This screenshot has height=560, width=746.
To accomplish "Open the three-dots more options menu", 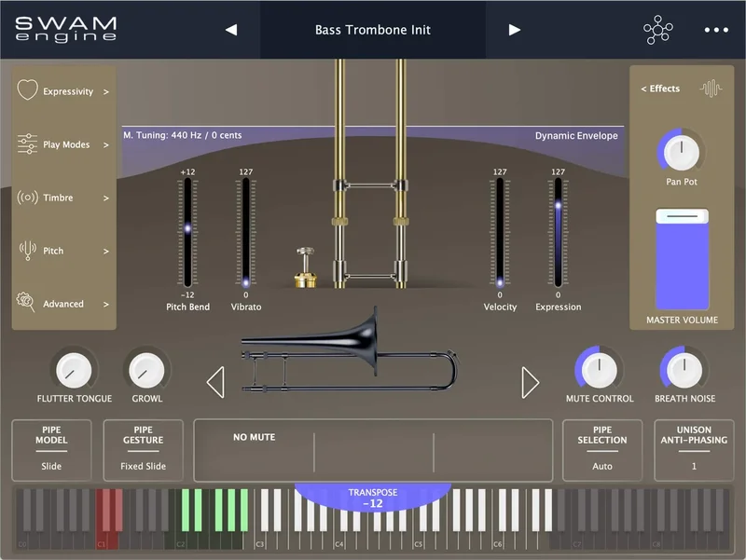I will pos(716,30).
